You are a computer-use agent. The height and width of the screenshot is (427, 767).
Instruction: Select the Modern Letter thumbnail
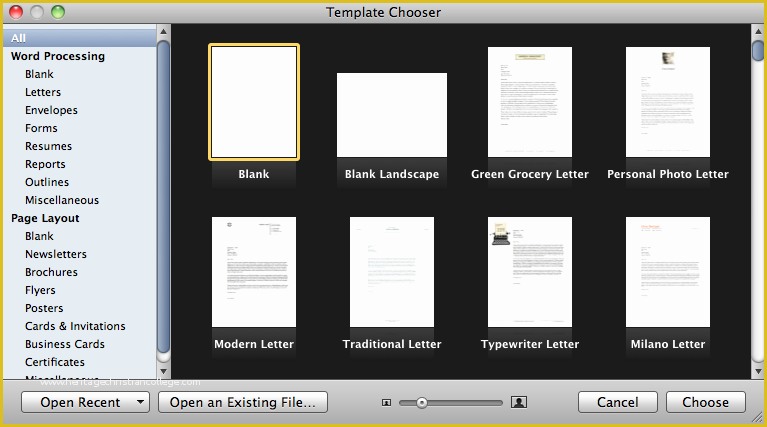[x=254, y=272]
